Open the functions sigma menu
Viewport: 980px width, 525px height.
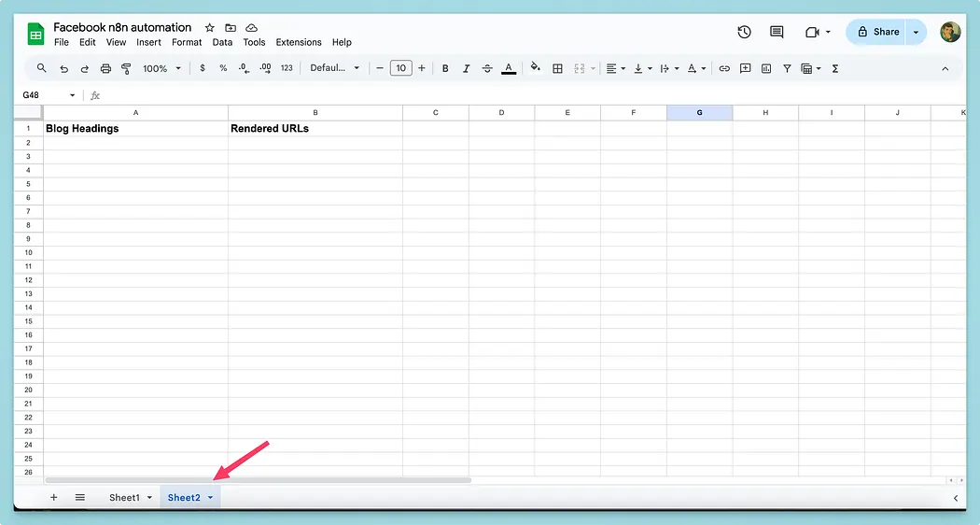pos(835,69)
